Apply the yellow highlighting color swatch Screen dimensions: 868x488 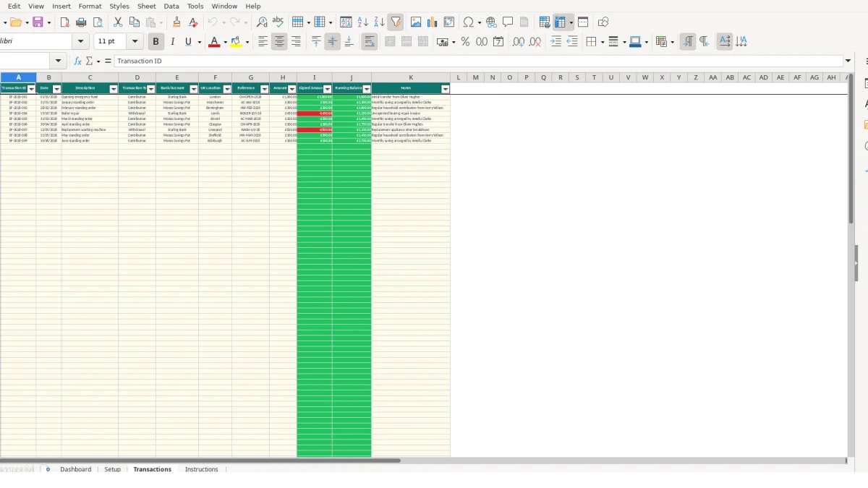(x=236, y=42)
